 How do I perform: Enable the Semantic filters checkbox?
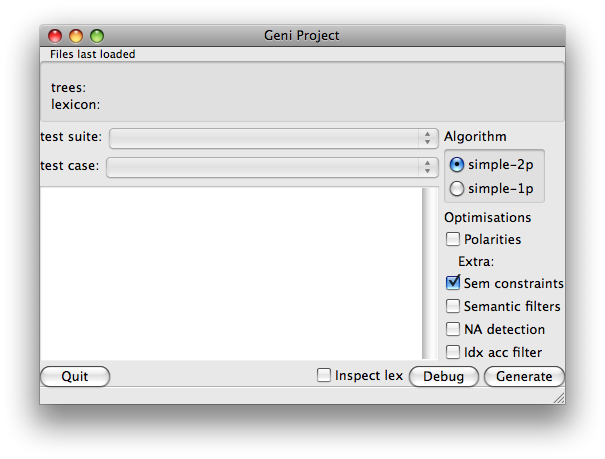453,306
